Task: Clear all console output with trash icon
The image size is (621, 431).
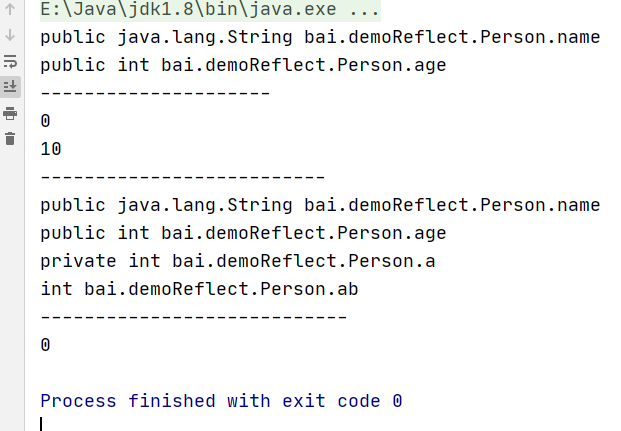Action: (x=10, y=139)
